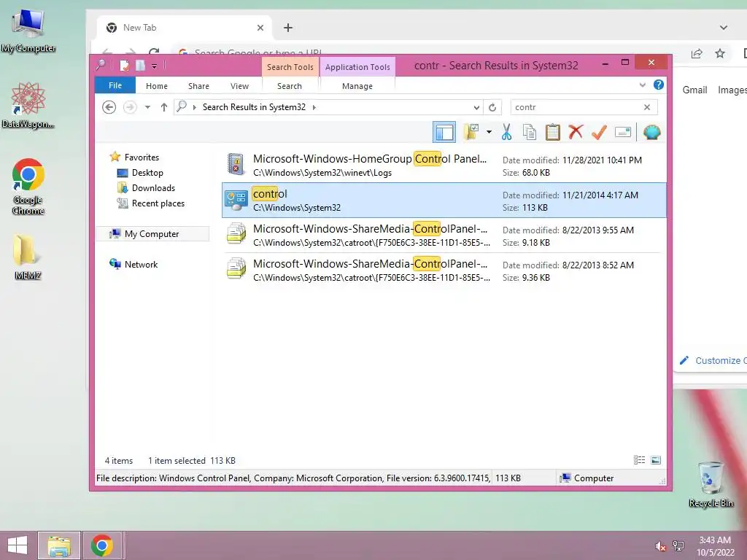The image size is (747, 560).
Task: Click the clipboard Paste icon
Action: pos(553,133)
